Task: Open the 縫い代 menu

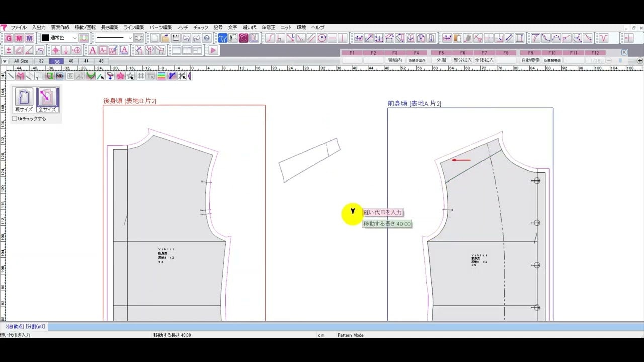Action: pyautogui.click(x=249, y=27)
